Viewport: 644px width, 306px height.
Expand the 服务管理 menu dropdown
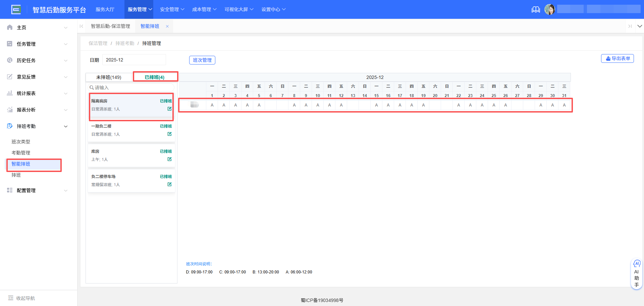[x=139, y=9]
